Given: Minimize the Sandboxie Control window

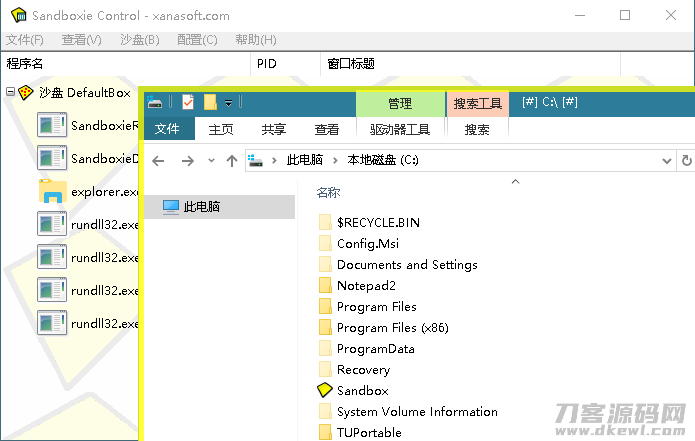Looking at the screenshot, I should (x=580, y=16).
